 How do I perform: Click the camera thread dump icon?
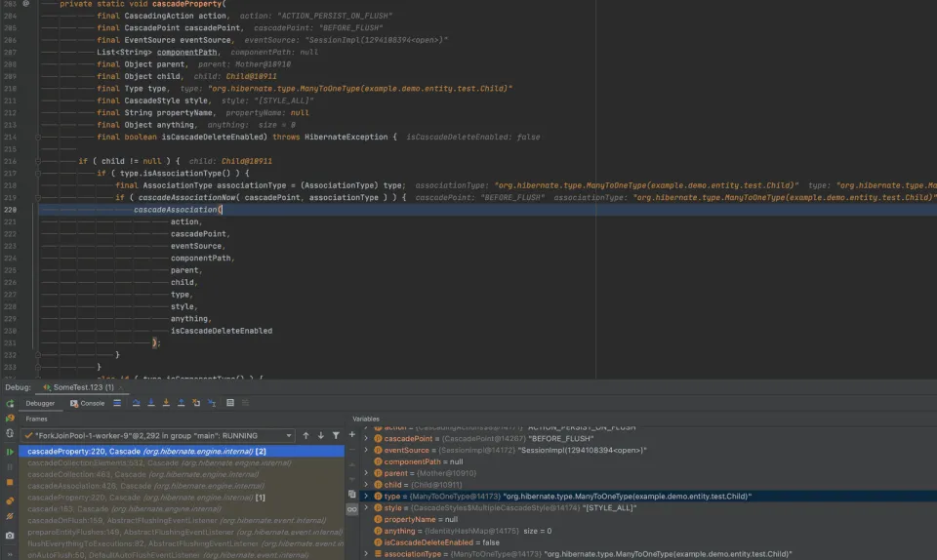click(x=10, y=536)
